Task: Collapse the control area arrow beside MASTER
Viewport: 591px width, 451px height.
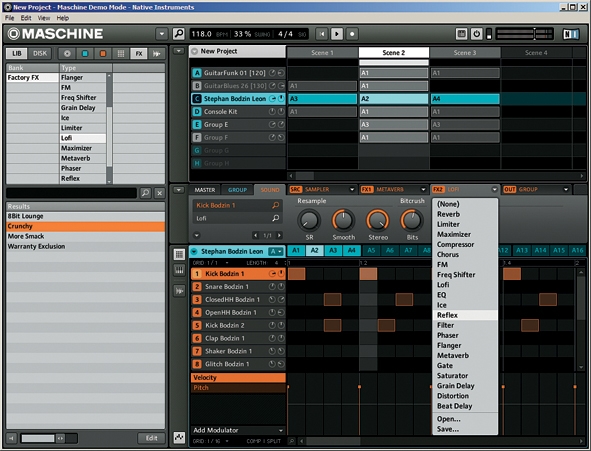Action: (179, 190)
